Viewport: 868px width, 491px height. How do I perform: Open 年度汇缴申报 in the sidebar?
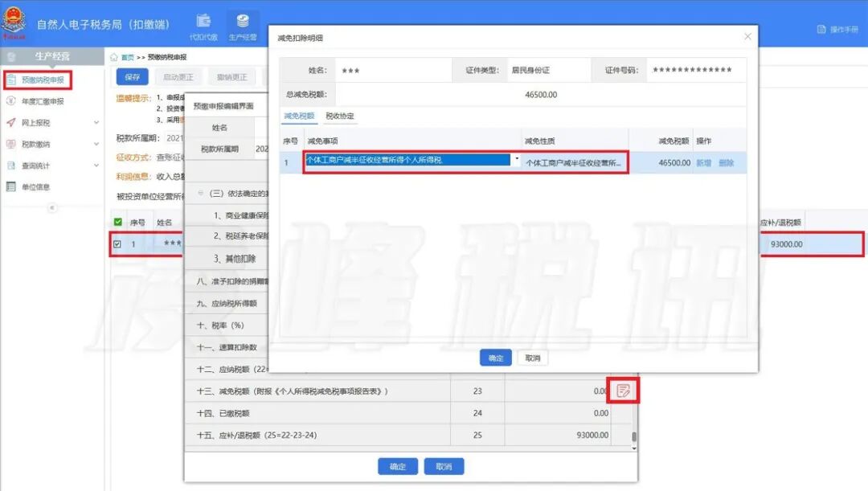[x=43, y=101]
